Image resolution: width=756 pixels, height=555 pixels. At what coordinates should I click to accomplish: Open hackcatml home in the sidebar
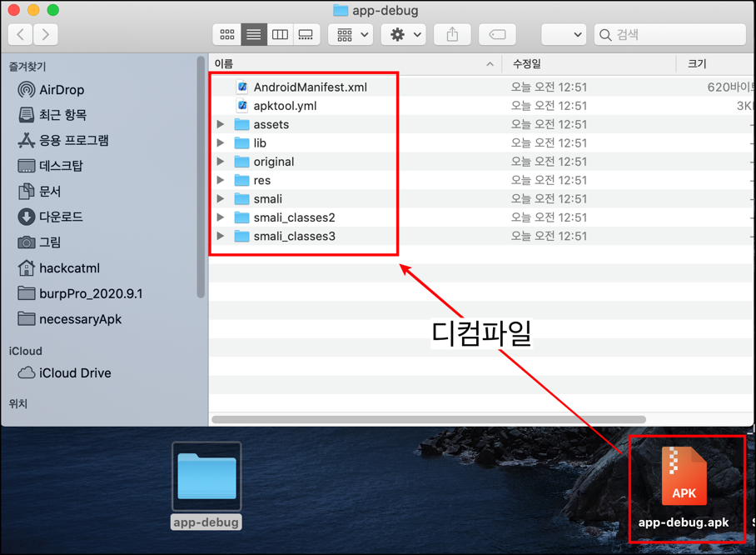(x=58, y=267)
